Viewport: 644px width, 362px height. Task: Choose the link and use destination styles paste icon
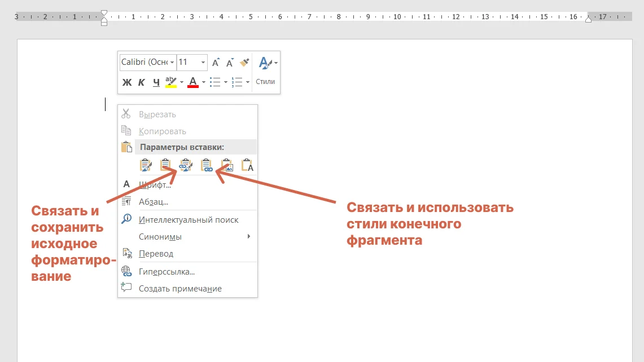tap(207, 165)
